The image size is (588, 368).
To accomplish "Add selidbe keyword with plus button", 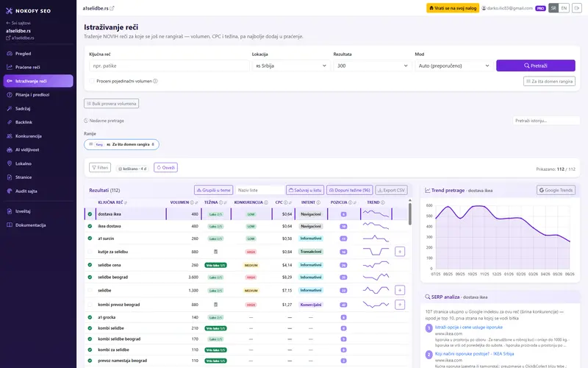I will point(400,290).
